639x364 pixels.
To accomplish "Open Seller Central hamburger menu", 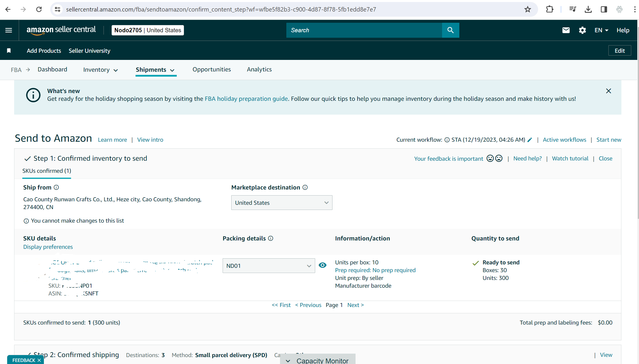I will click(9, 30).
